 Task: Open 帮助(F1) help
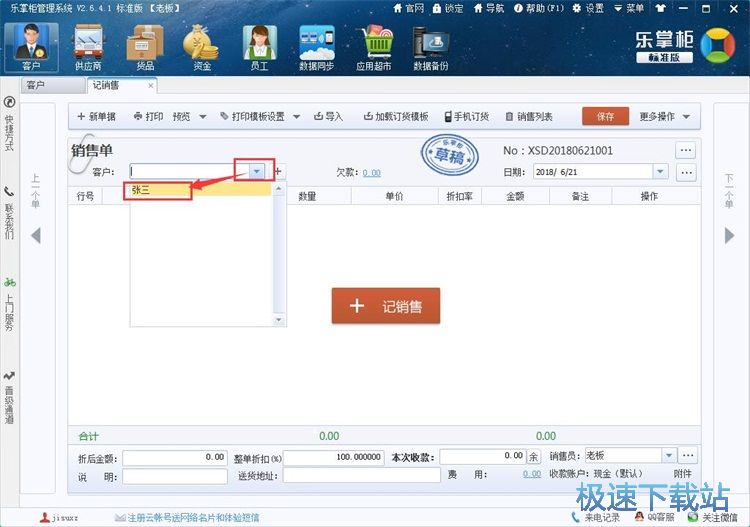538,8
